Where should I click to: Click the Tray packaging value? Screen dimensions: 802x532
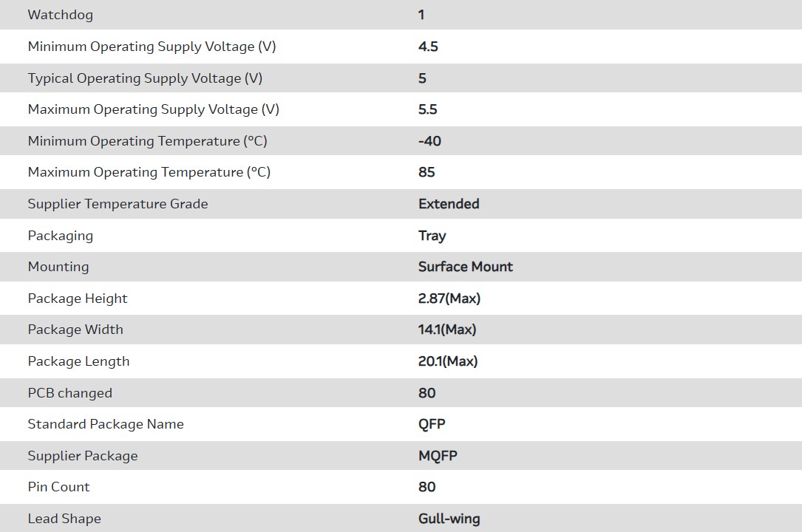[432, 236]
